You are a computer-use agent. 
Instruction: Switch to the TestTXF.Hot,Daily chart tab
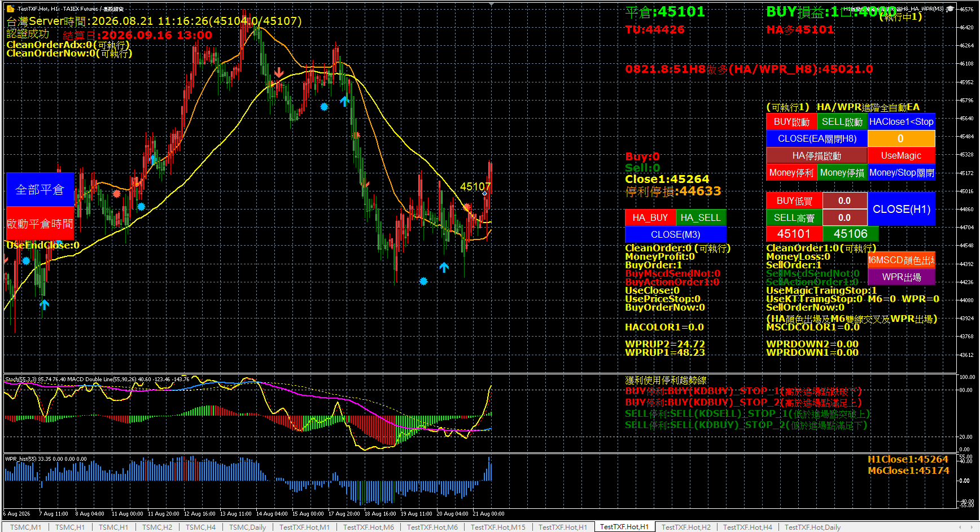click(812, 527)
